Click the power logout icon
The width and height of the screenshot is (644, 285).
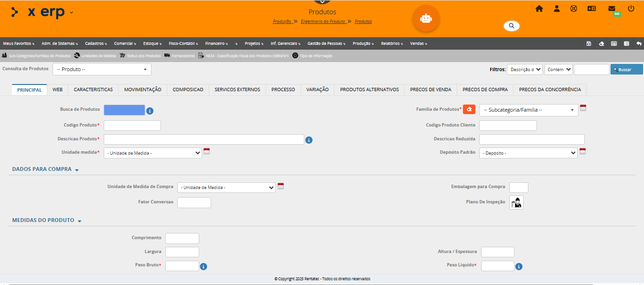[x=631, y=9]
